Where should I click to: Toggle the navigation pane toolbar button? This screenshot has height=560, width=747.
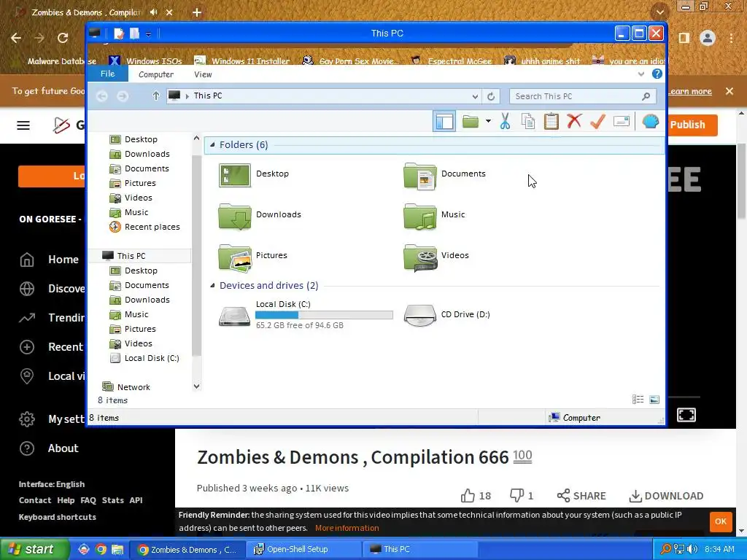[x=444, y=122]
